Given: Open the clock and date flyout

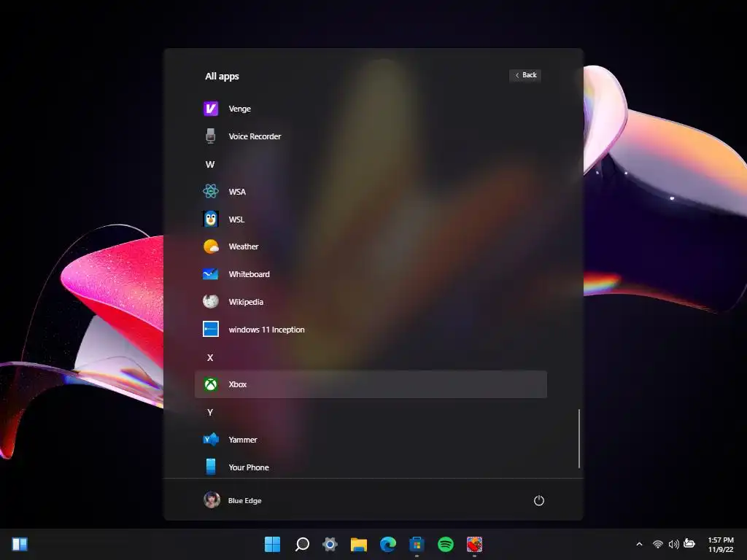Looking at the screenshot, I should click(x=721, y=544).
